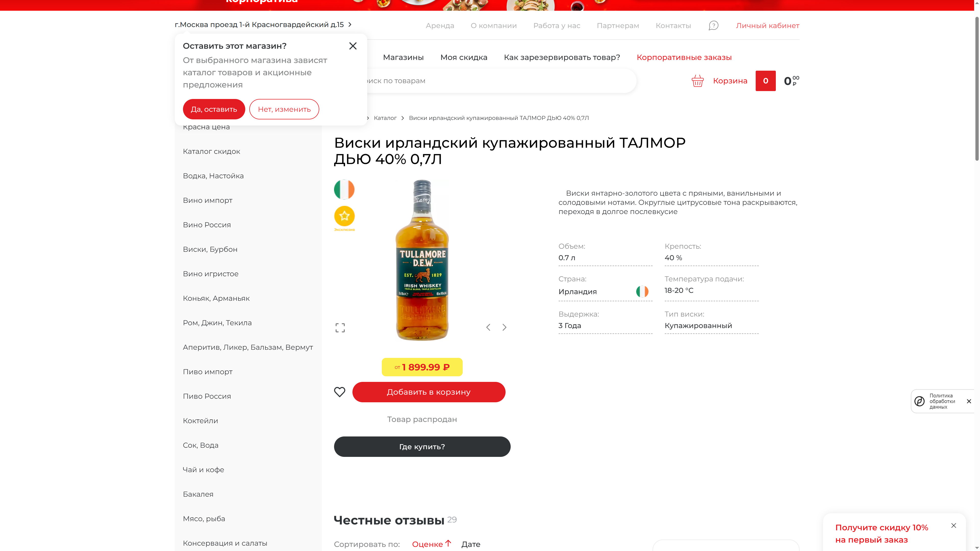Click the Ireland flag badge near image
The height and width of the screenshot is (551, 980).
click(344, 189)
